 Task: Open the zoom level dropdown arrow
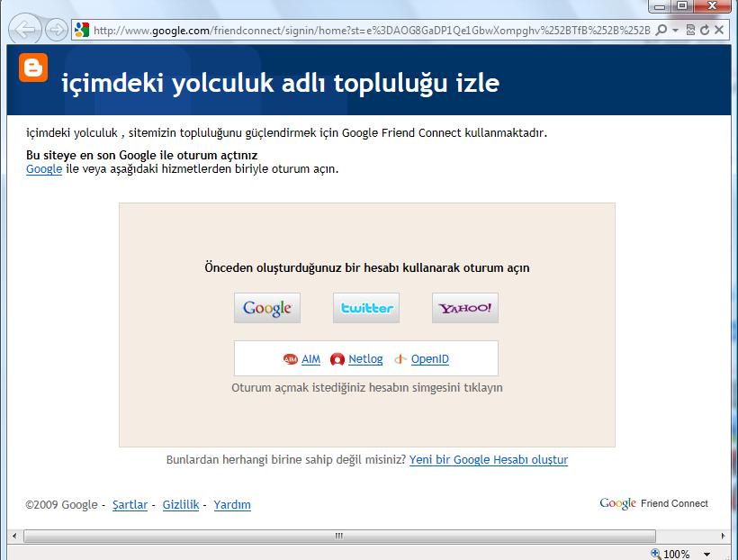(706, 555)
